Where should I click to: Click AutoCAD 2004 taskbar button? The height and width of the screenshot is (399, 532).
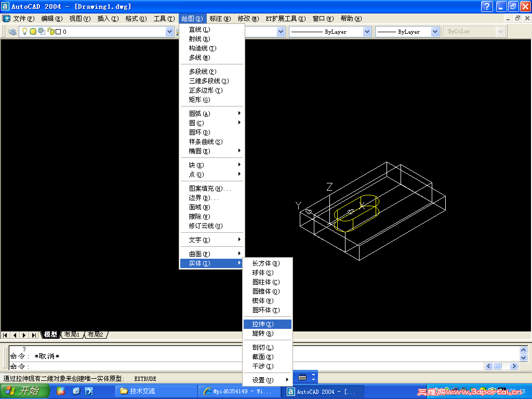click(323, 392)
